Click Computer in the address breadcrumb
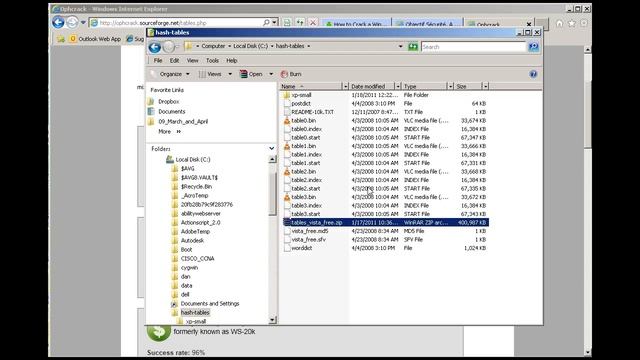640x360 pixels. click(x=213, y=46)
